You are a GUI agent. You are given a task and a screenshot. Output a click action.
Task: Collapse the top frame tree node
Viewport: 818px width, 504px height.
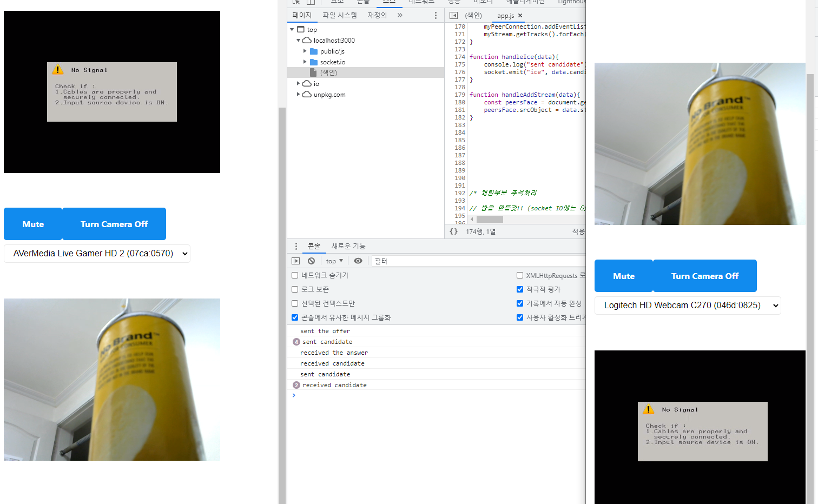click(x=292, y=30)
